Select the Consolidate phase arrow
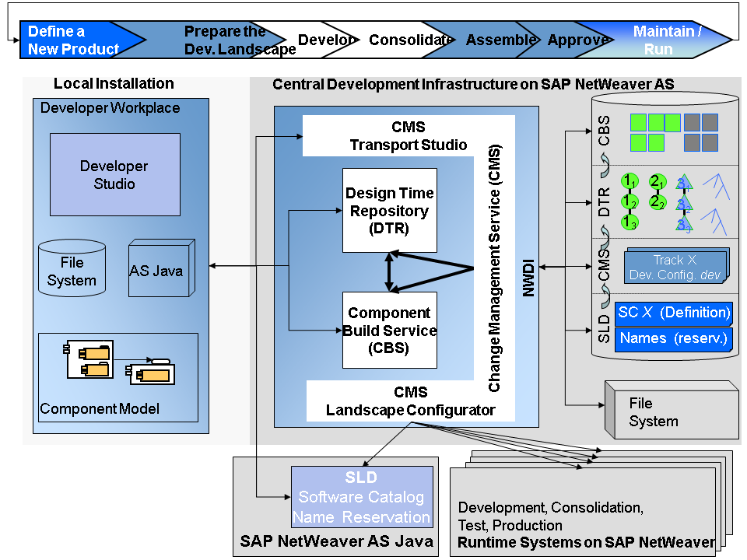Viewport: 747px width, 560px height. 409,40
